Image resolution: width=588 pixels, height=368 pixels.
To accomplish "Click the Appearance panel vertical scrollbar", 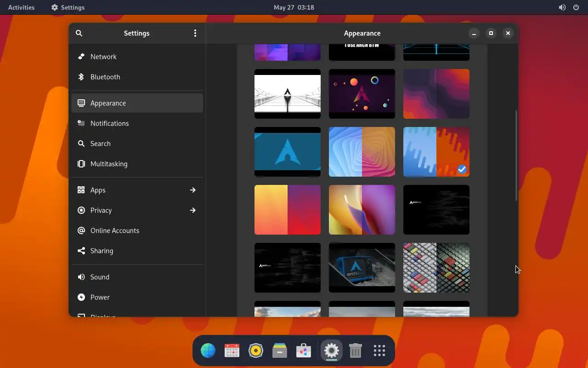I will click(x=516, y=155).
